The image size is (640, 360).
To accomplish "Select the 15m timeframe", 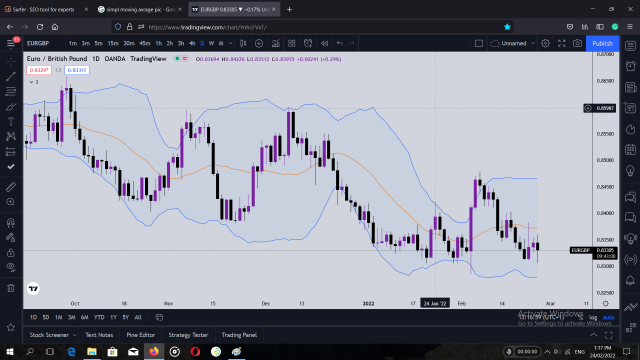I will (113, 43).
